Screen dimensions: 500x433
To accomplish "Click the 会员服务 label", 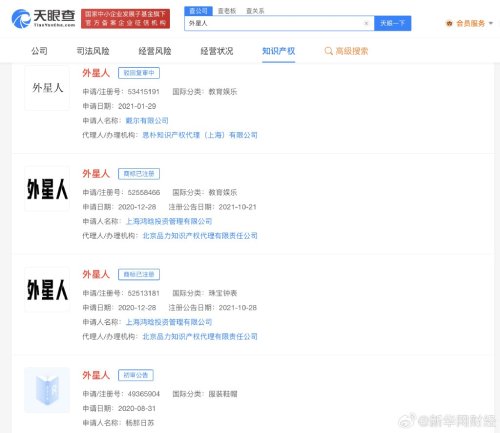I will [x=471, y=23].
